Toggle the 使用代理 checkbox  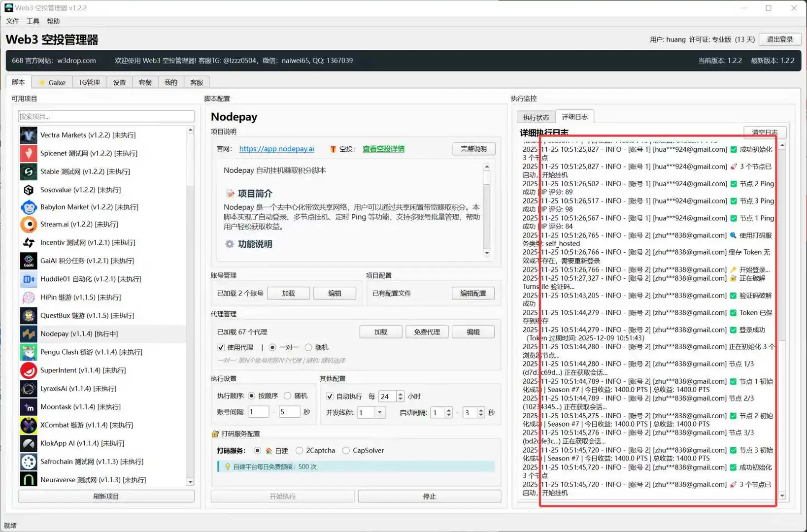point(221,347)
